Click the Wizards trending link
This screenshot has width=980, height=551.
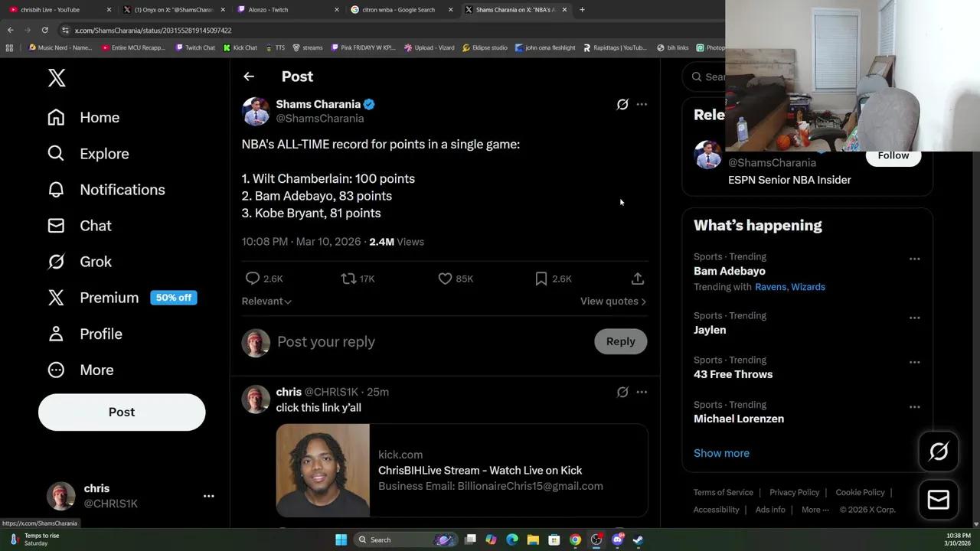(x=808, y=287)
